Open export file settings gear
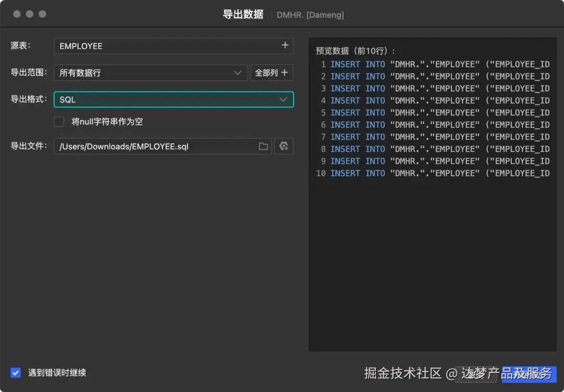The height and width of the screenshot is (392, 564). coord(284,146)
